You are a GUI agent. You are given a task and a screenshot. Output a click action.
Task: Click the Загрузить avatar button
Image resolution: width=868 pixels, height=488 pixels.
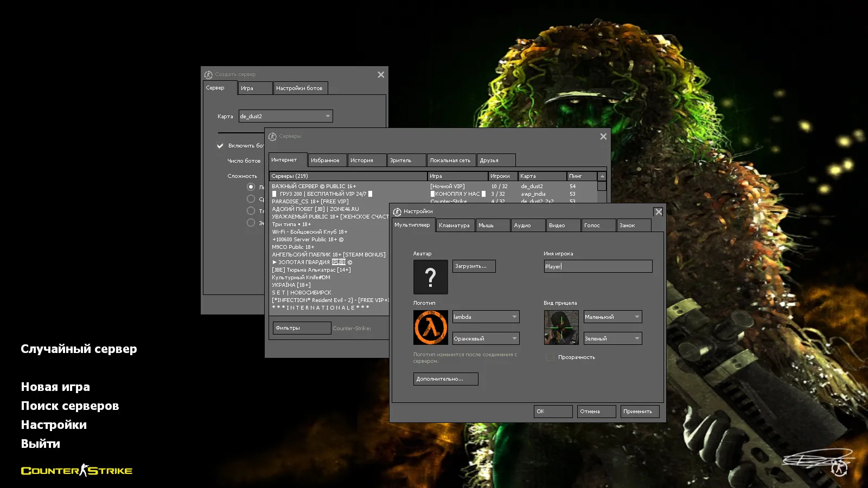474,266
